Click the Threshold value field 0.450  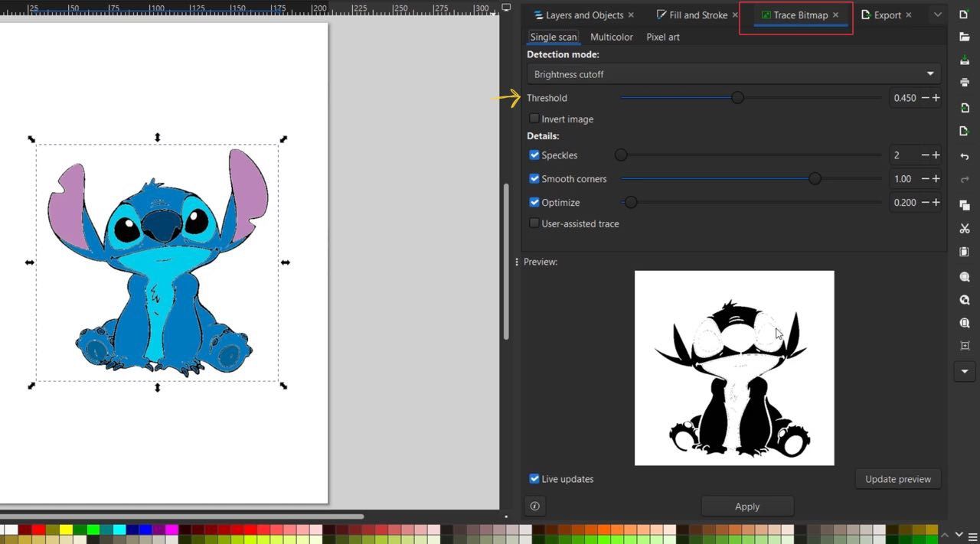coord(905,98)
